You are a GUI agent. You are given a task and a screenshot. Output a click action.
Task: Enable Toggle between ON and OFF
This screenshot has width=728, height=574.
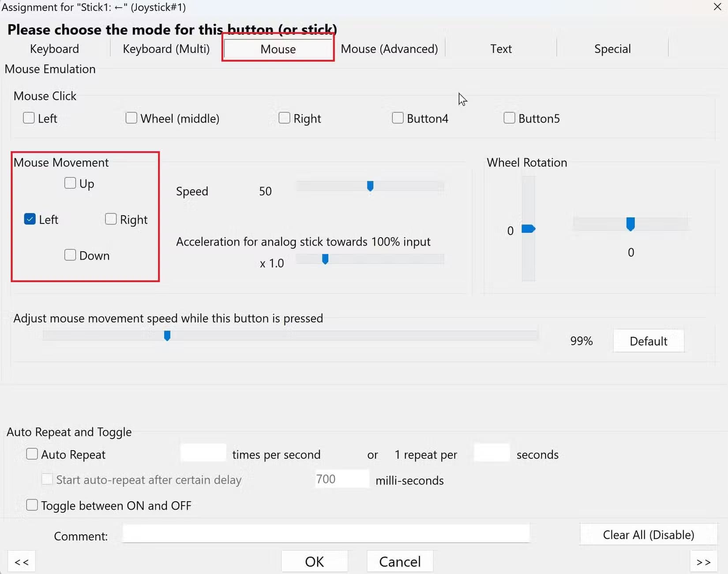click(x=32, y=505)
